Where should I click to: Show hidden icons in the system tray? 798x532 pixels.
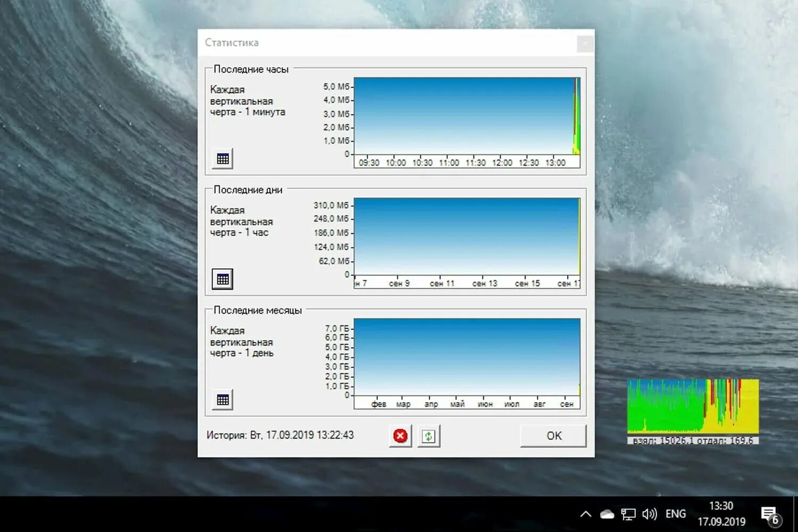[586, 514]
